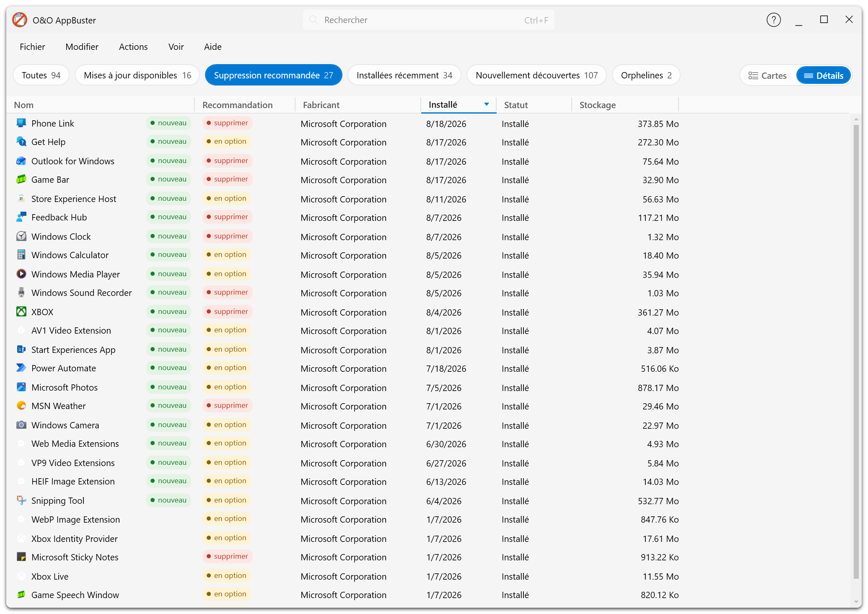Click the Microsoft Photos icon

click(21, 387)
